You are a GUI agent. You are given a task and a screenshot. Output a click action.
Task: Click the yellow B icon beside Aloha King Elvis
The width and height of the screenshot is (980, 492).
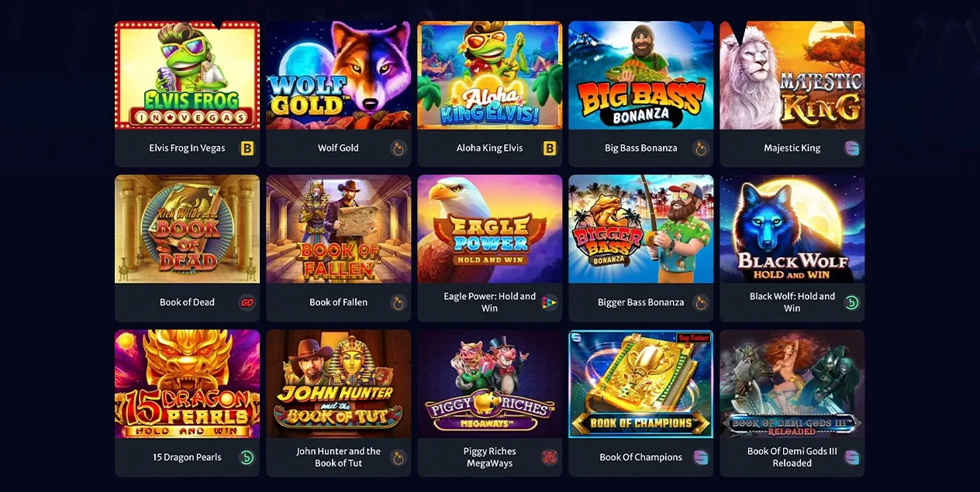[550, 148]
